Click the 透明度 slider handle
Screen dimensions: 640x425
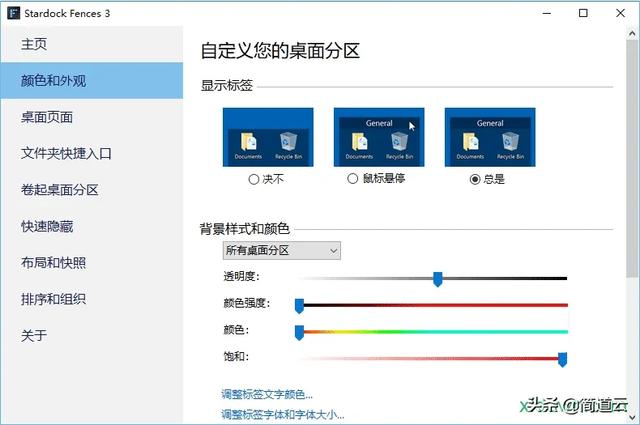click(x=438, y=280)
